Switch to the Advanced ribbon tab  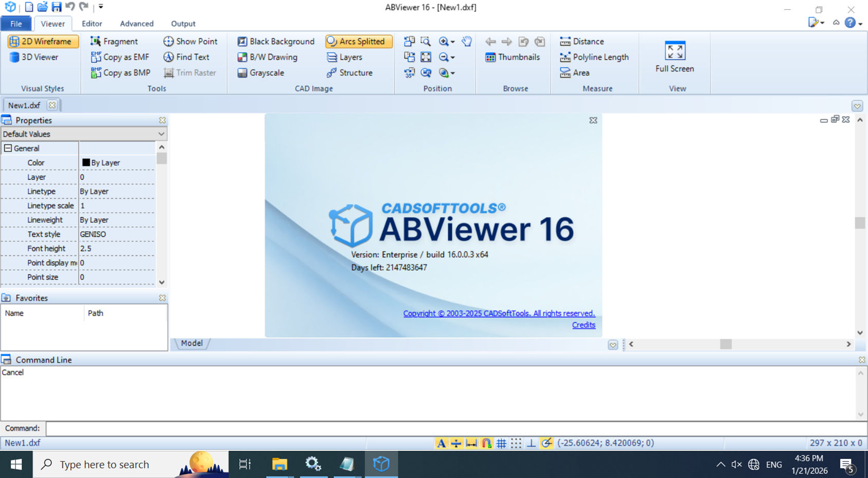(136, 24)
